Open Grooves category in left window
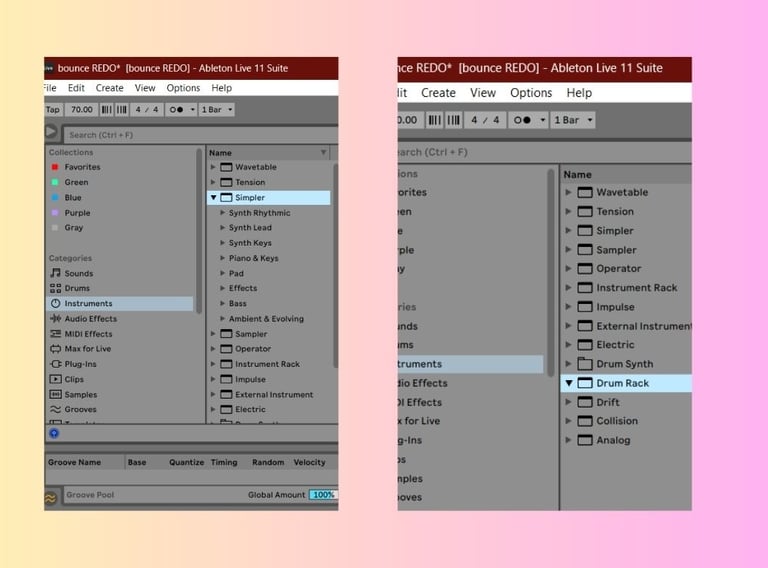 80,409
